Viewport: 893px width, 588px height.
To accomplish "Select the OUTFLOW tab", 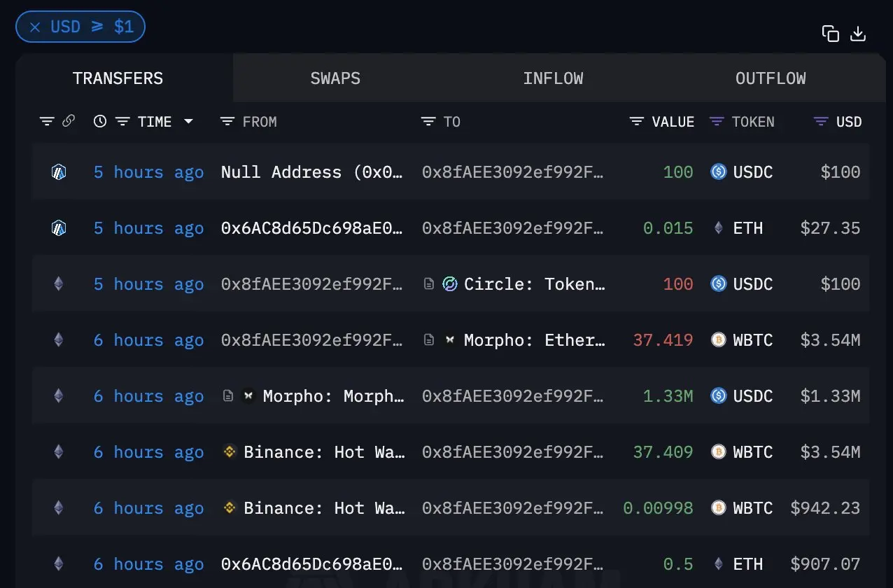I will [770, 78].
